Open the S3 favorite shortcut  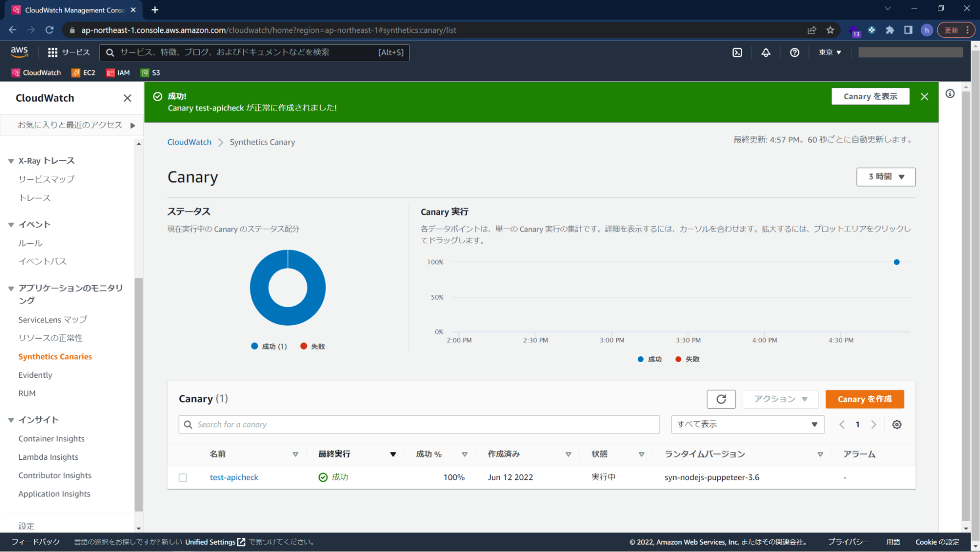tap(151, 73)
